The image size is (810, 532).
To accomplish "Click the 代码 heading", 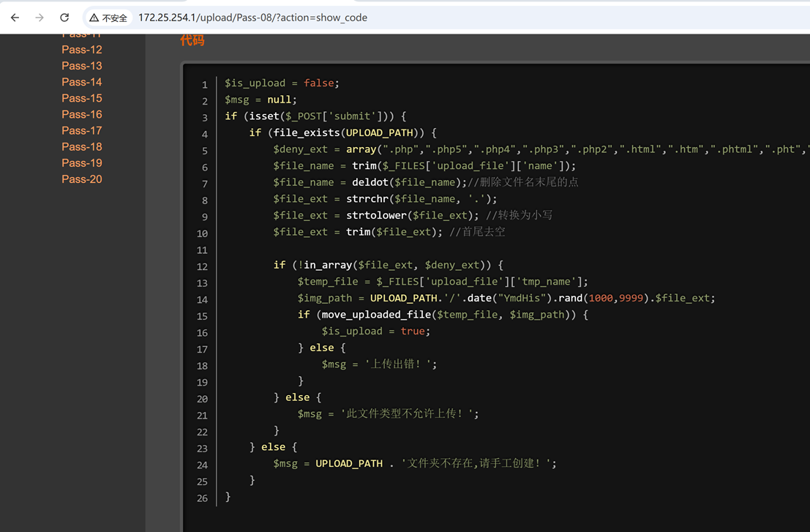I will click(x=192, y=40).
